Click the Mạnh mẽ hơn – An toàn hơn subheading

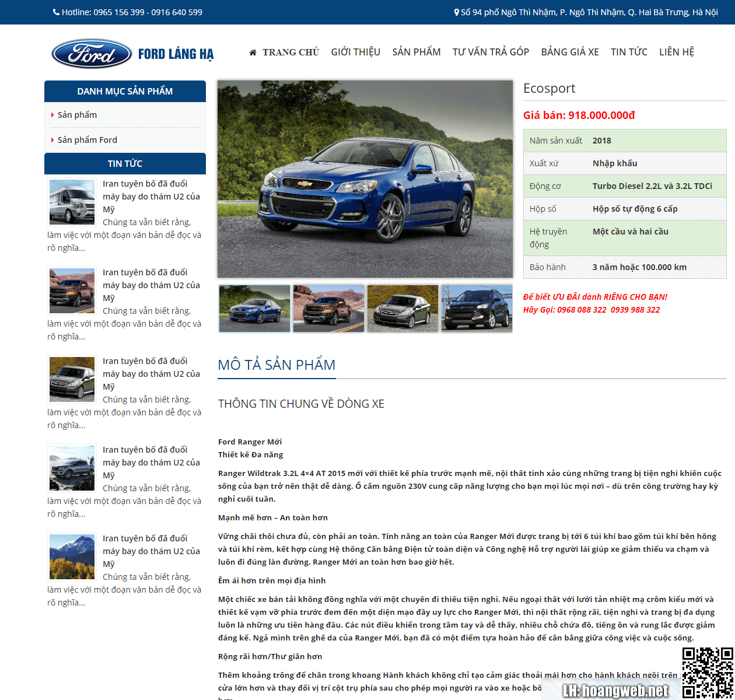(273, 517)
